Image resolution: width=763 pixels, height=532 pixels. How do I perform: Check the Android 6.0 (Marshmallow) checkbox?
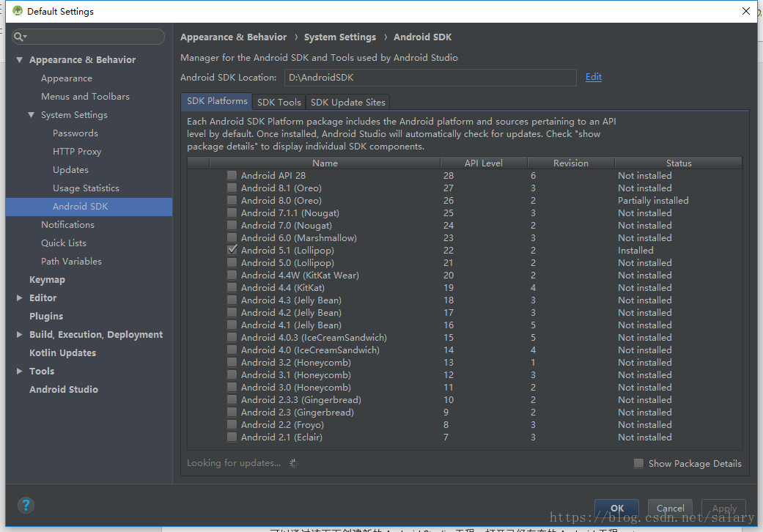[232, 237]
